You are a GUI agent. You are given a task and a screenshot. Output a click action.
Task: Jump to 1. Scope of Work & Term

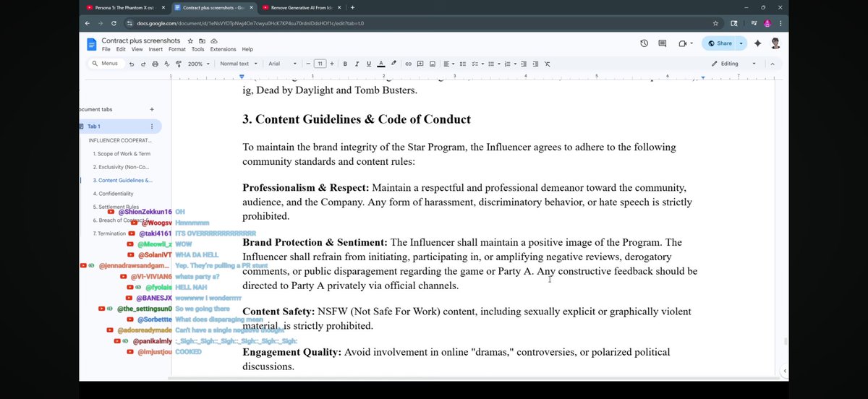point(122,154)
